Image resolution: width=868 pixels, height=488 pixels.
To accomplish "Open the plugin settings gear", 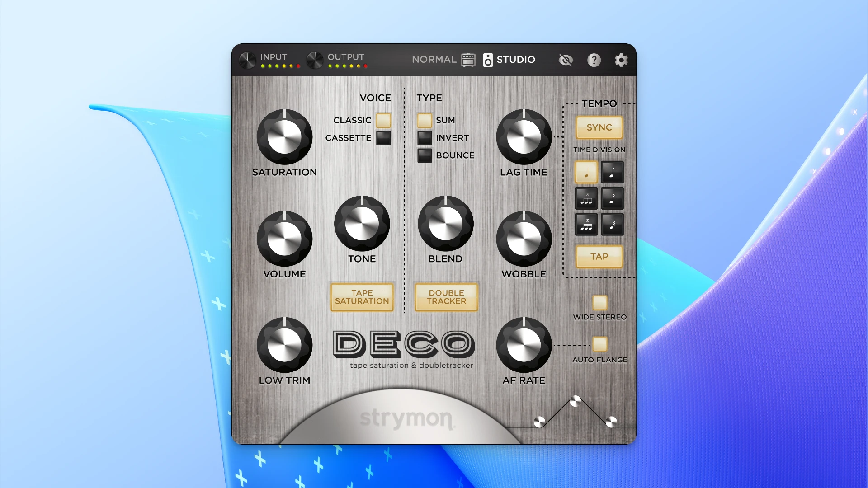I will click(x=622, y=59).
